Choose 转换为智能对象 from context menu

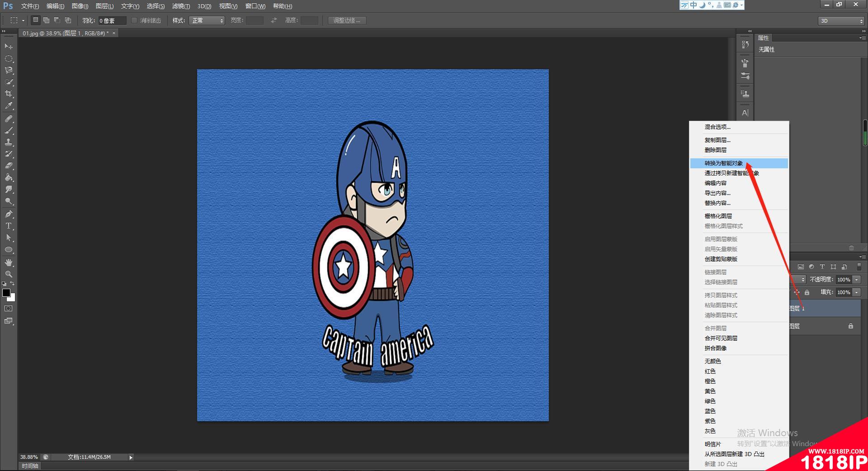(x=739, y=163)
